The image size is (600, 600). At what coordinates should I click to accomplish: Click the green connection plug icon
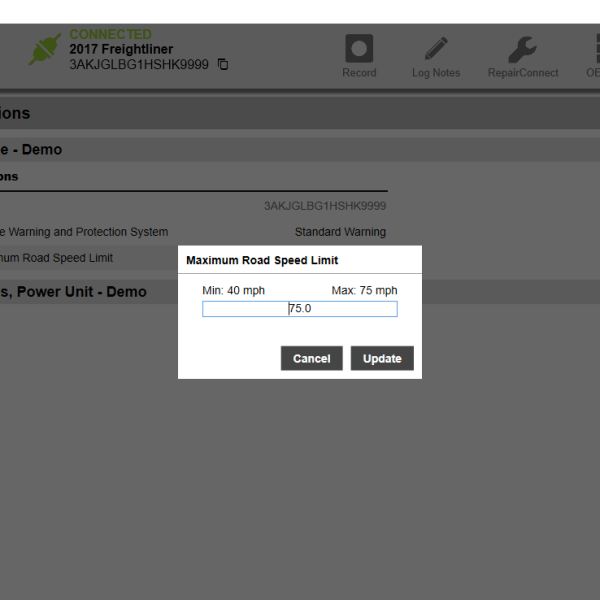click(x=43, y=50)
